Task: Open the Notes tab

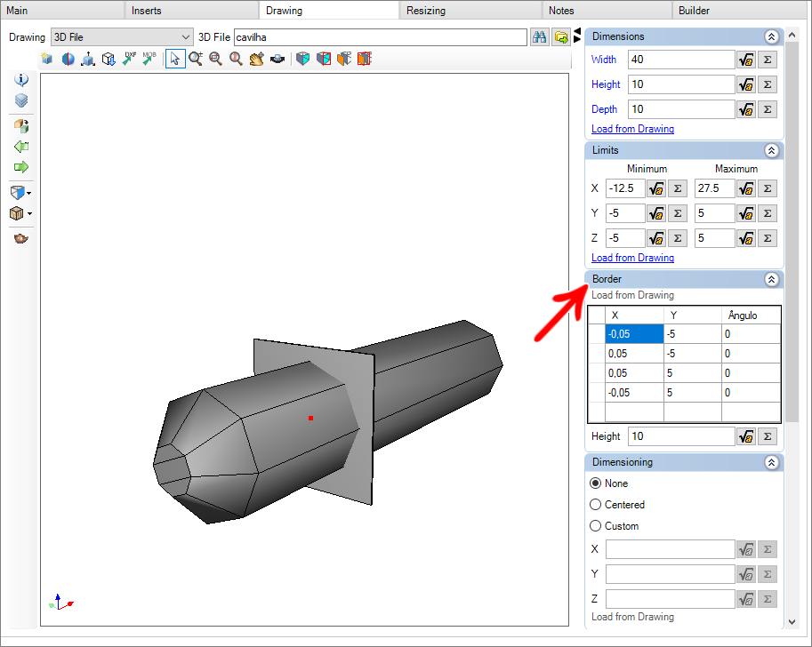Action: (607, 11)
